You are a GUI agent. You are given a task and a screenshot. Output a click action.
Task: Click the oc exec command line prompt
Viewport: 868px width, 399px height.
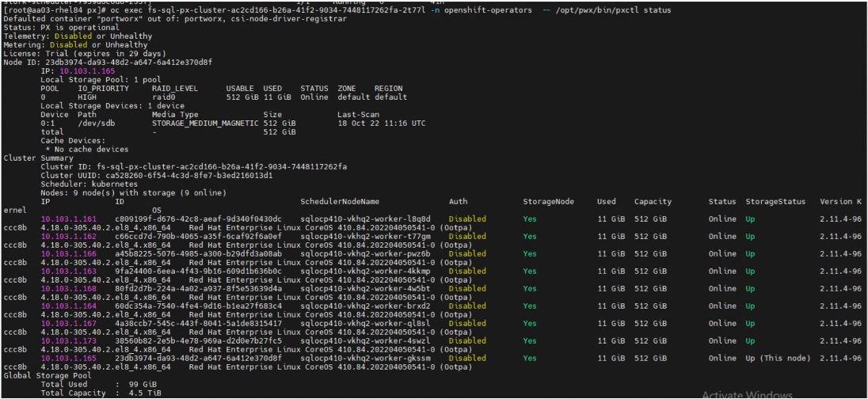click(337, 10)
